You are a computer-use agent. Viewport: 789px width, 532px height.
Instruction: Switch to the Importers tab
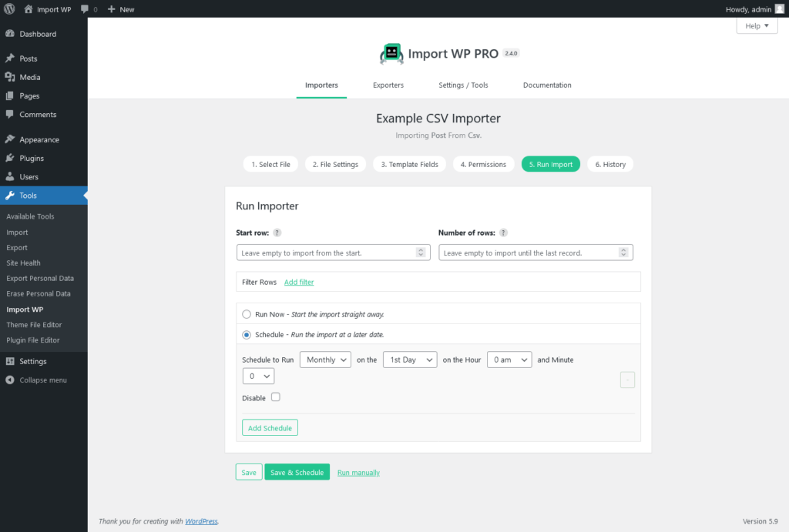pos(321,85)
